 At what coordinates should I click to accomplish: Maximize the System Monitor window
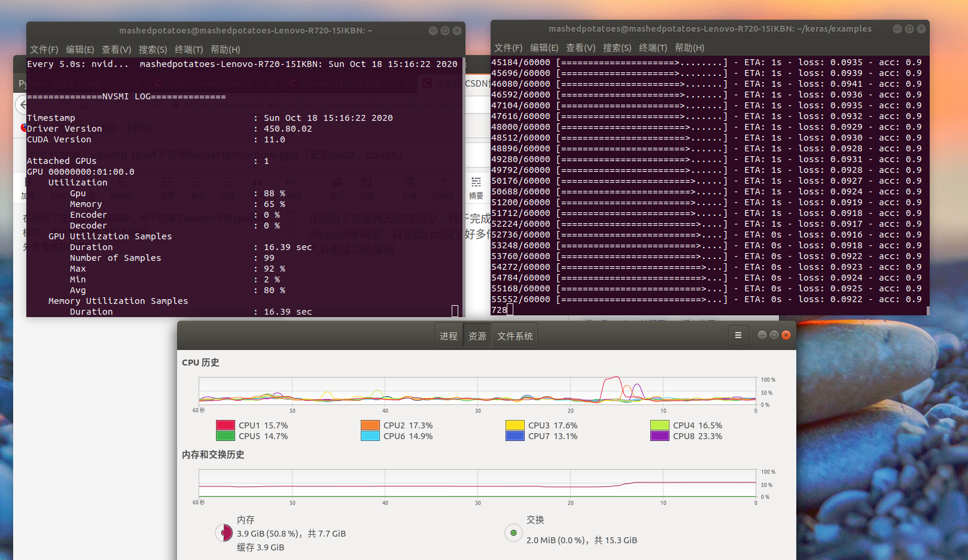pyautogui.click(x=774, y=335)
